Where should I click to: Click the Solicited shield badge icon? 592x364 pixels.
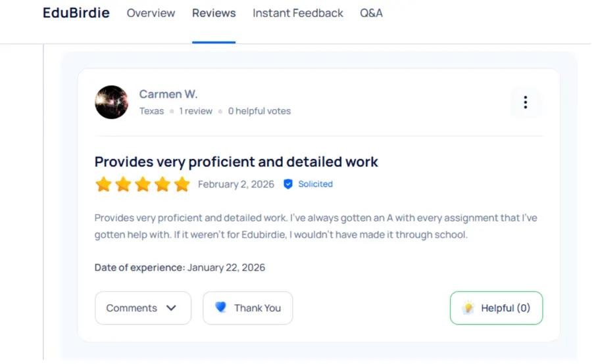288,184
